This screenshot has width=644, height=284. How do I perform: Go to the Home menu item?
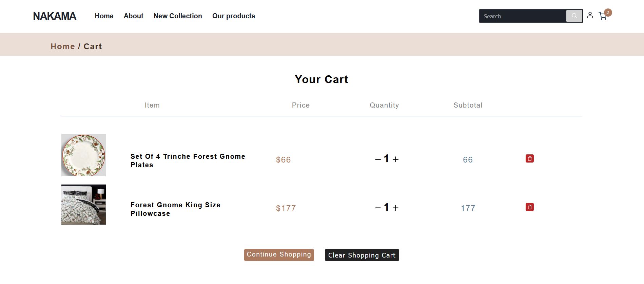coord(104,16)
